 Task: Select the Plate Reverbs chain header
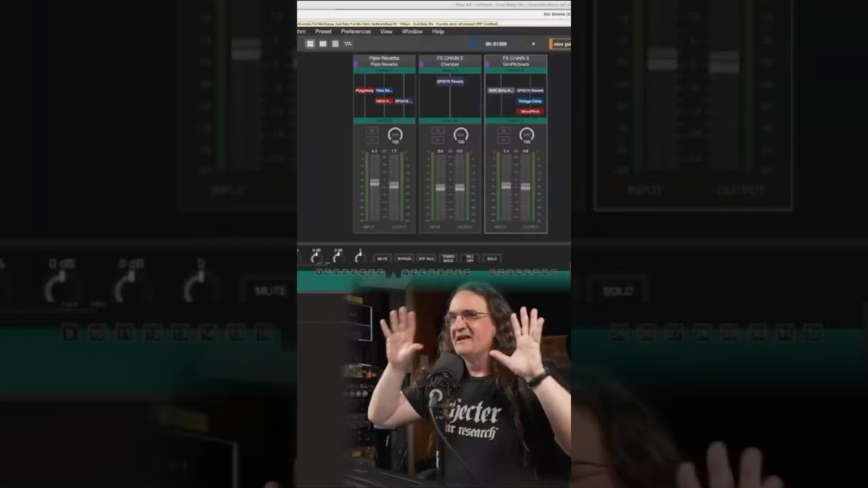[x=384, y=61]
